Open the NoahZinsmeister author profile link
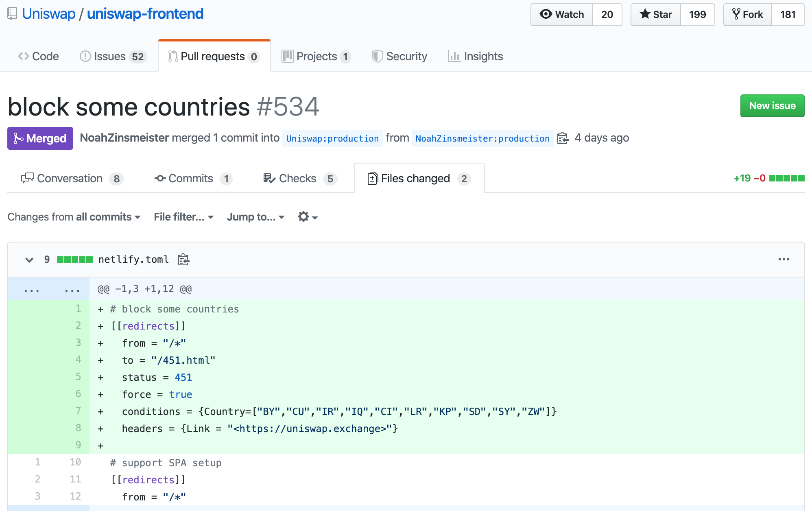 click(x=124, y=138)
